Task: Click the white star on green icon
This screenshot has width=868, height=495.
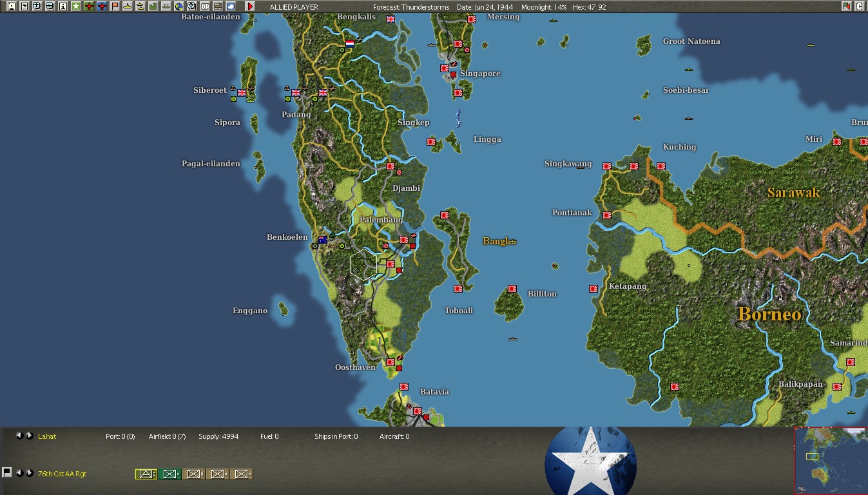Action: click(x=75, y=6)
